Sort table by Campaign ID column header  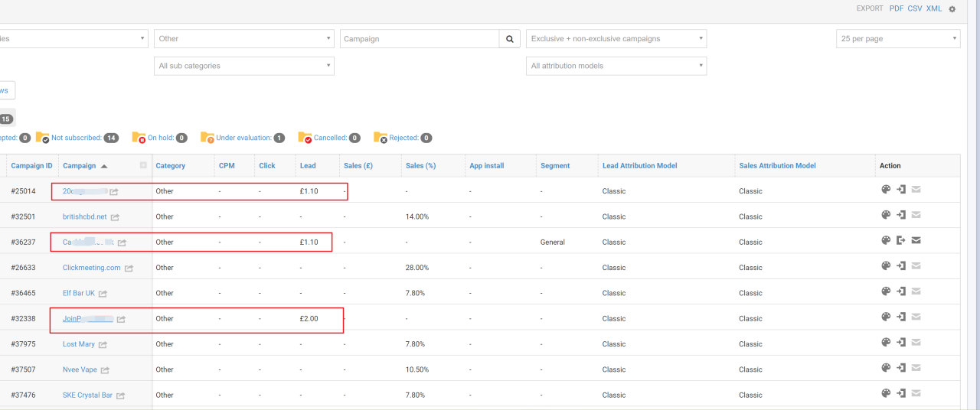click(x=31, y=166)
